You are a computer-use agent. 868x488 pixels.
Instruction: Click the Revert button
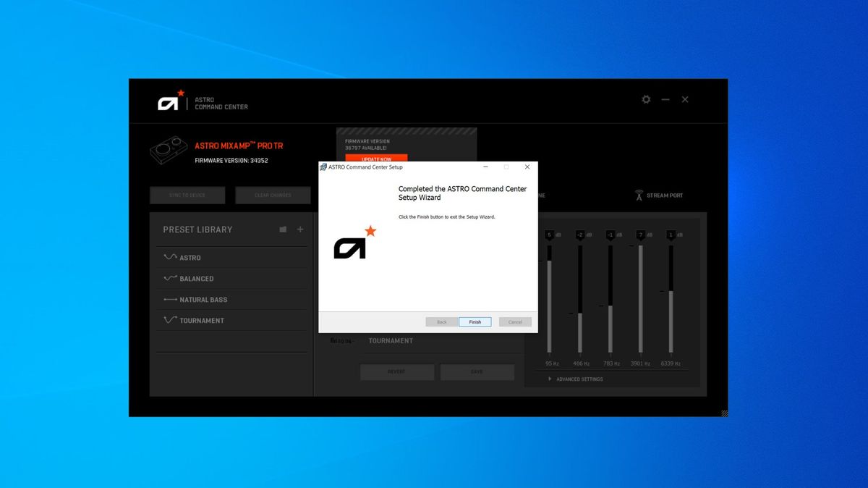pyautogui.click(x=397, y=372)
